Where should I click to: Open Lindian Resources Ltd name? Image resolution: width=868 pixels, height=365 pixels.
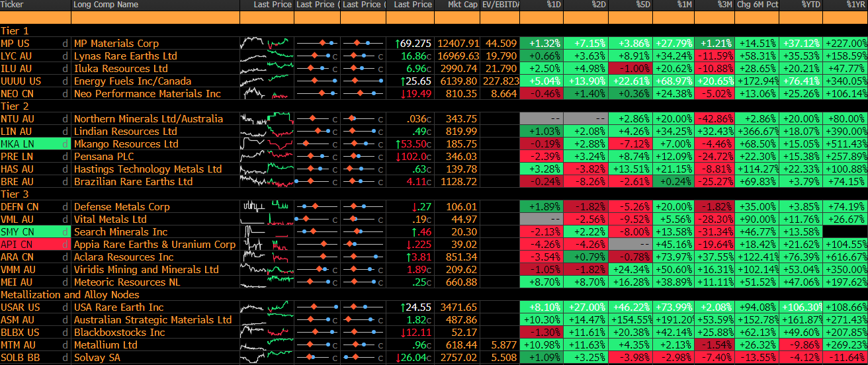point(126,132)
